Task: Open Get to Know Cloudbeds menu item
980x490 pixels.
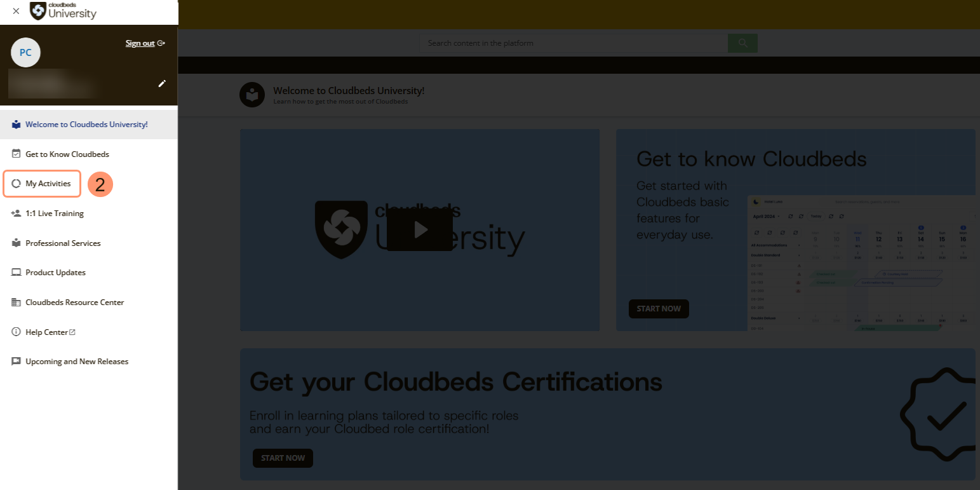Action: click(x=67, y=154)
